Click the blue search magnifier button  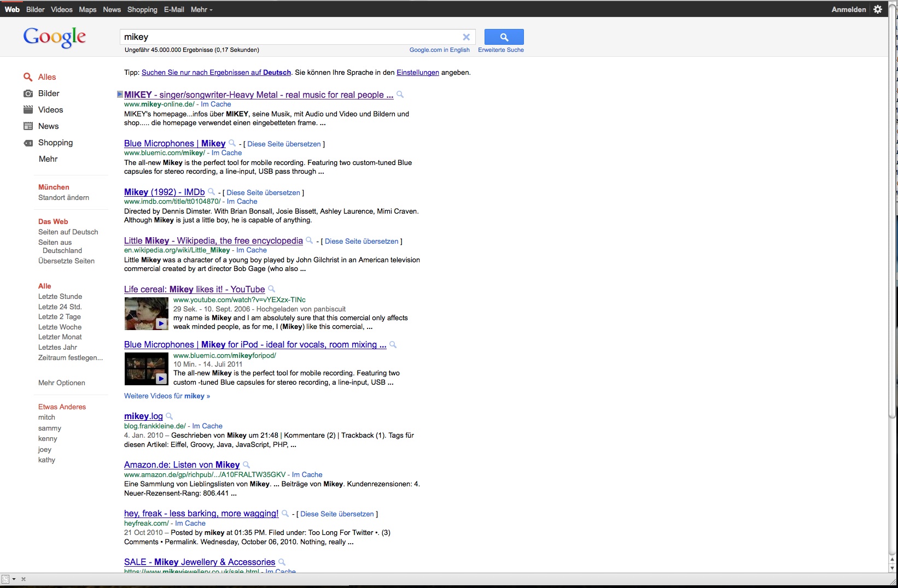tap(504, 37)
